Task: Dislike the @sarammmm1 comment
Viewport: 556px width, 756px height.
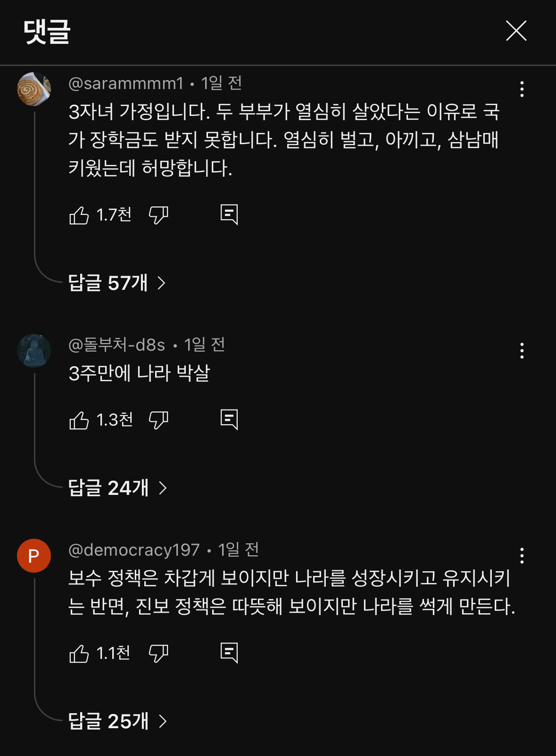Action: pos(158,215)
